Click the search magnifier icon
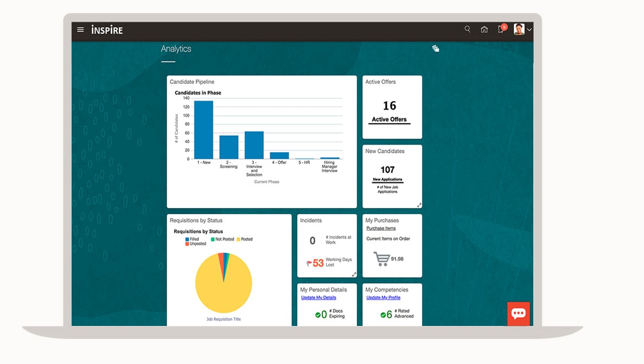 pyautogui.click(x=467, y=29)
